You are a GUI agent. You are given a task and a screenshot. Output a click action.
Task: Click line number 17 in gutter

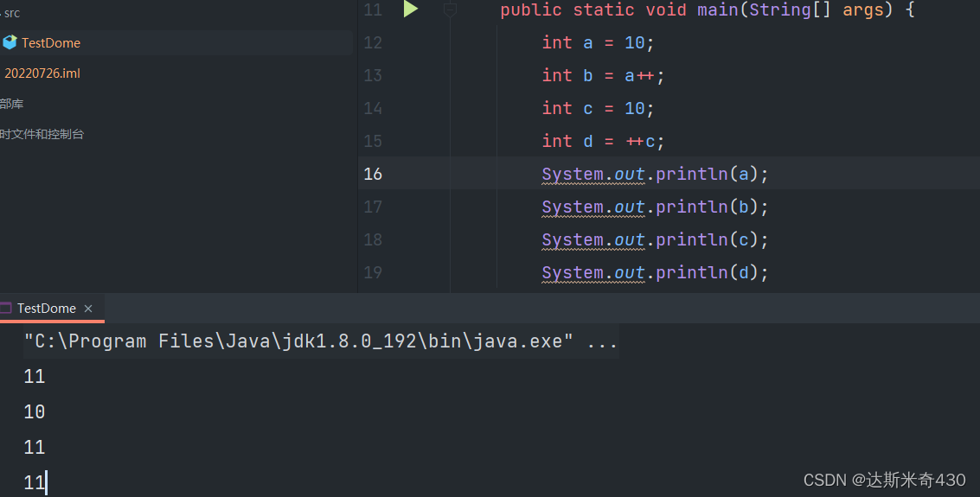(x=373, y=207)
